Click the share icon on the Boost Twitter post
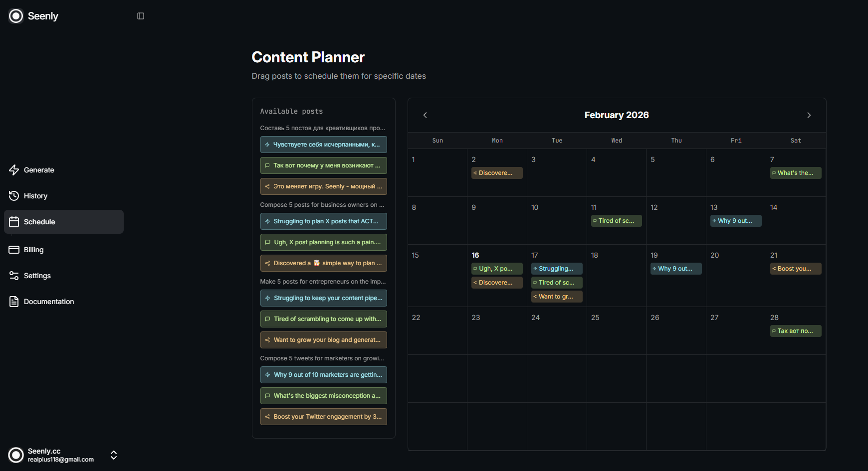The width and height of the screenshot is (868, 471). pos(267,417)
